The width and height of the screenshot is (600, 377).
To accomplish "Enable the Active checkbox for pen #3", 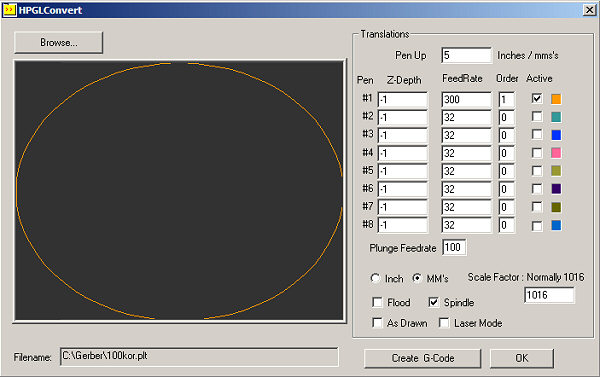I will 537,134.
